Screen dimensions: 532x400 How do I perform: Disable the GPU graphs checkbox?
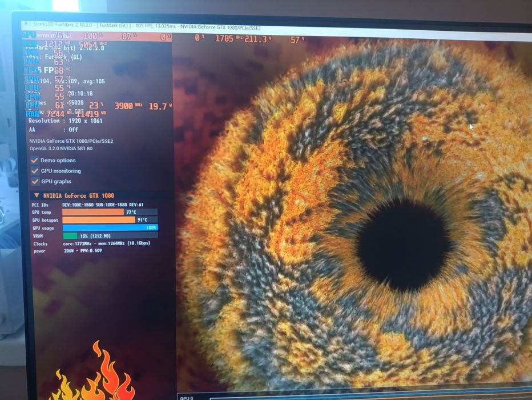[35, 181]
